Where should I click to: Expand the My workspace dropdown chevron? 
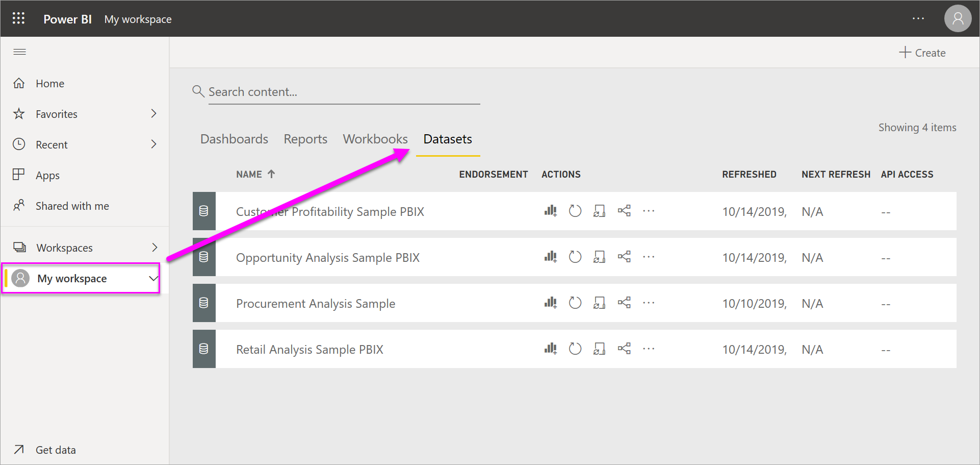pyautogui.click(x=153, y=278)
